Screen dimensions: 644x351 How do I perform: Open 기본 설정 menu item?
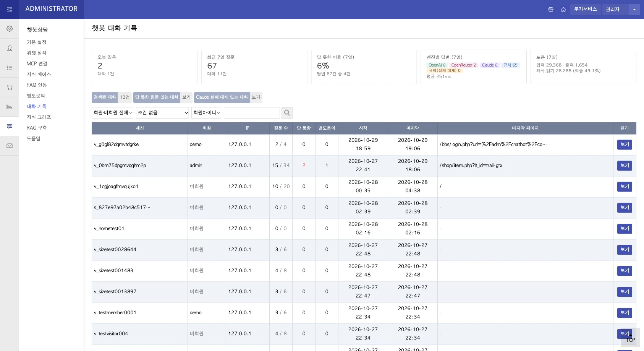36,42
